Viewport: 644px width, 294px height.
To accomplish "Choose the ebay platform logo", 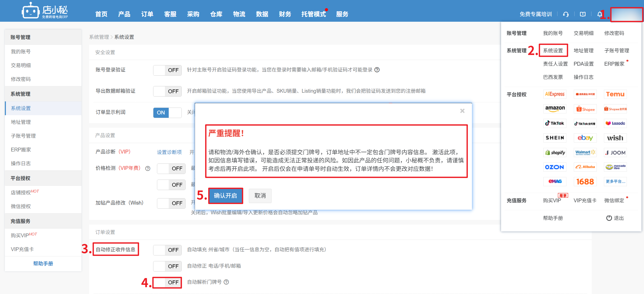I will point(585,138).
